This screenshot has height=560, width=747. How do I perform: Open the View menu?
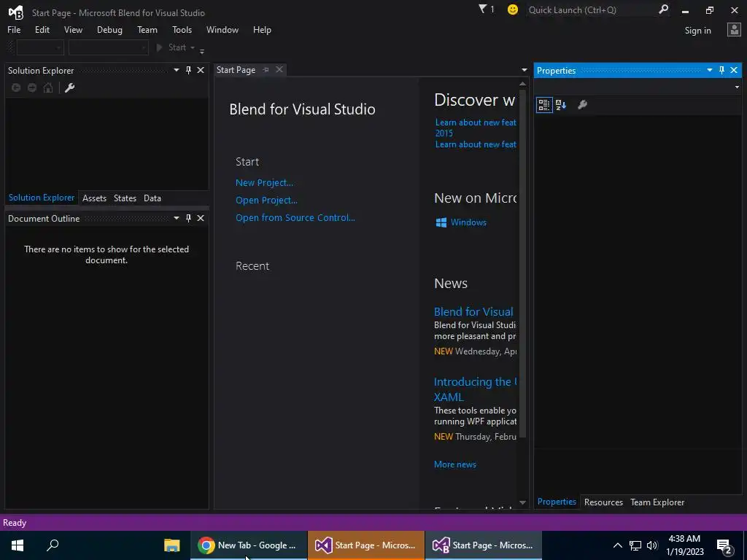[x=73, y=29]
